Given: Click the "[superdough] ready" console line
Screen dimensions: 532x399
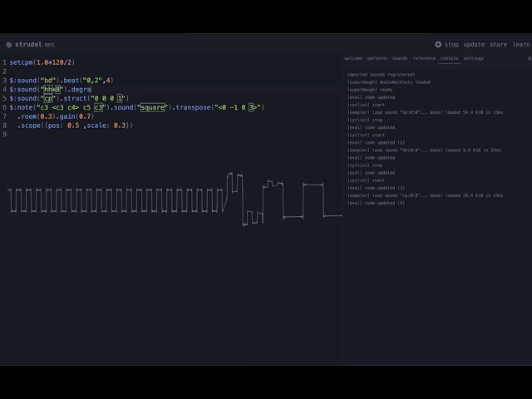Looking at the screenshot, I should (x=369, y=90).
